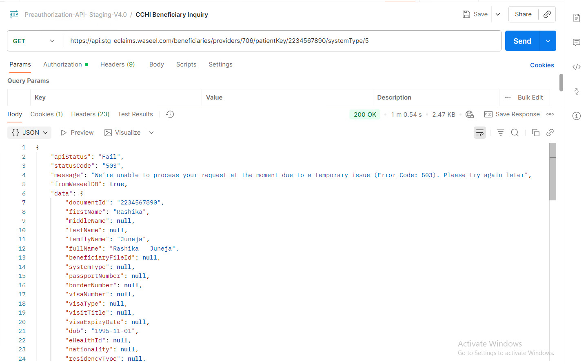Click the response body vertical scrollbar
The height and width of the screenshot is (364, 588).
coord(552,180)
